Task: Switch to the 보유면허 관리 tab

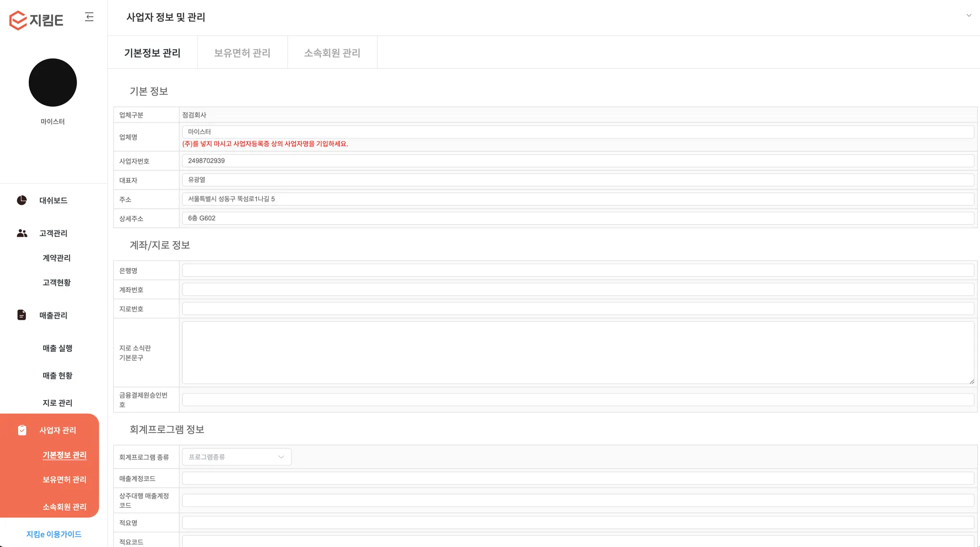Action: tap(242, 53)
